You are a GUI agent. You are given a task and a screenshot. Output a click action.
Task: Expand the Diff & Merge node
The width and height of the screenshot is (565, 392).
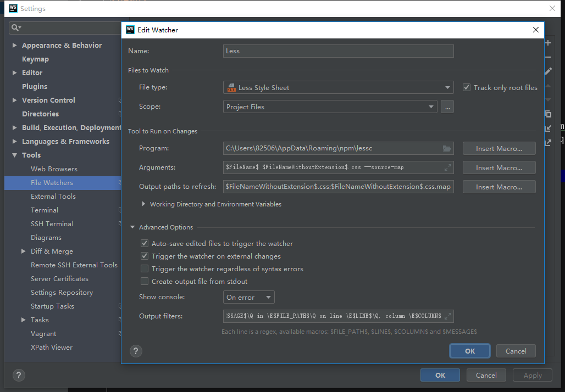[x=24, y=251]
